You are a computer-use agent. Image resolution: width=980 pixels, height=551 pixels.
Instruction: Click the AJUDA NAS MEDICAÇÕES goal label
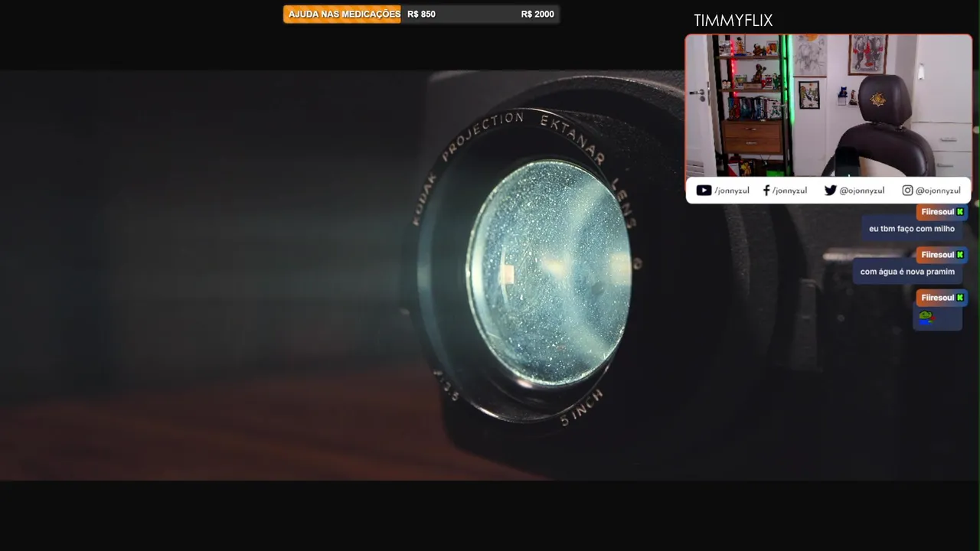[x=344, y=15]
